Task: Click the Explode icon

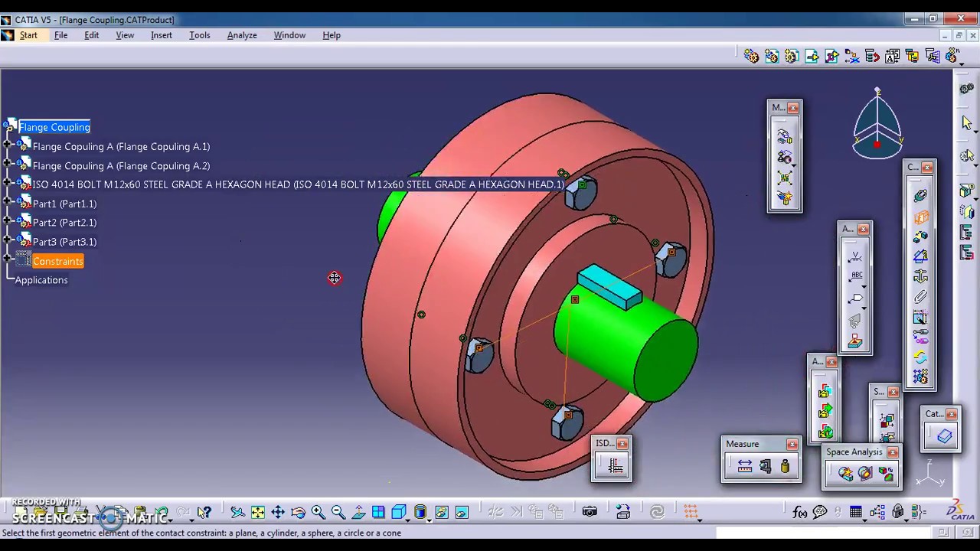Action: (784, 177)
